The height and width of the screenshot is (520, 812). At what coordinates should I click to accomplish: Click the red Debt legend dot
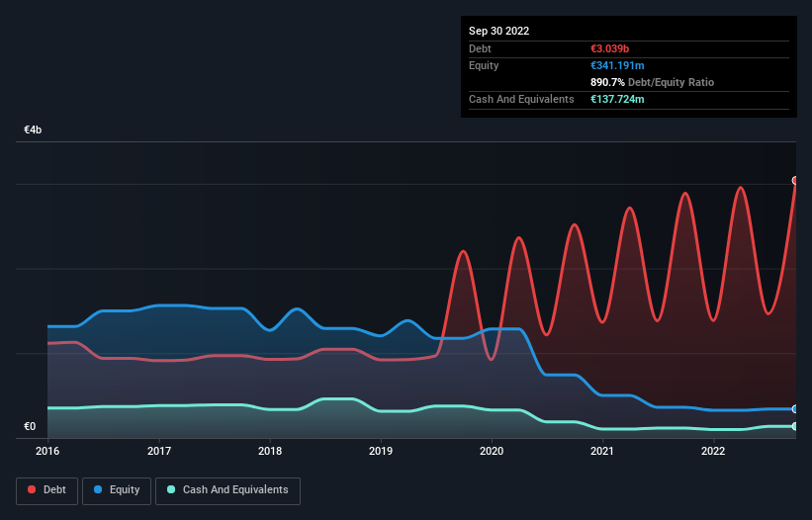coord(32,489)
